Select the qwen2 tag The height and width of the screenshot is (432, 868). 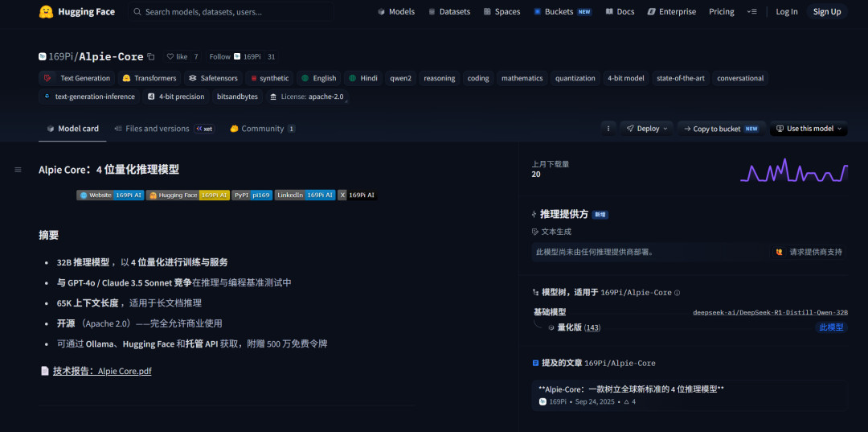tap(401, 78)
